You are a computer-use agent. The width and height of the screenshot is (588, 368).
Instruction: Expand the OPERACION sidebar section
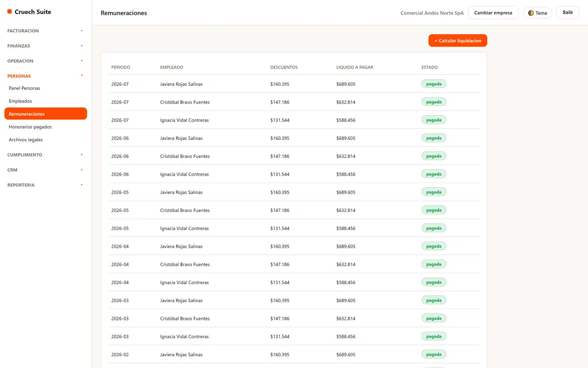coord(46,61)
